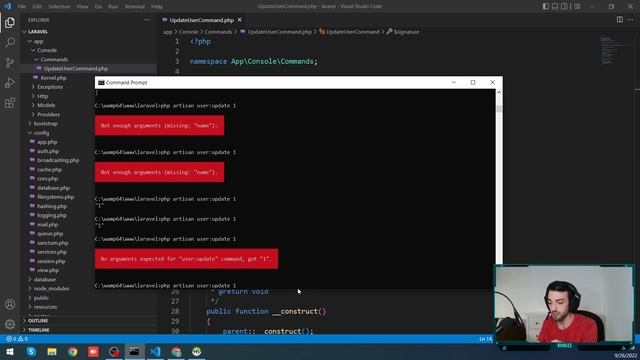Toggle secondary side bar layout icon

click(x=564, y=6)
